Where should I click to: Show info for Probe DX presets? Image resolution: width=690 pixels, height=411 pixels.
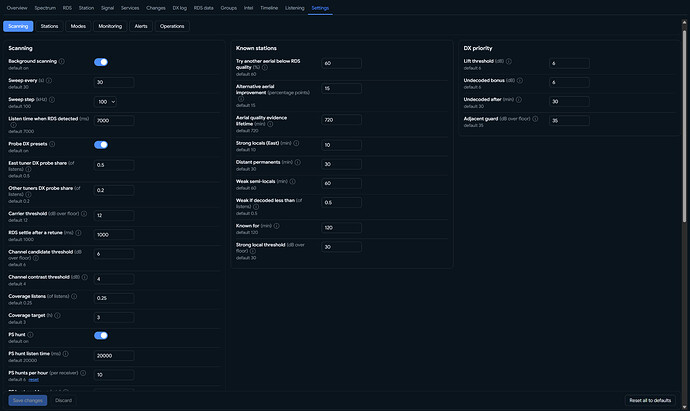[x=52, y=144]
